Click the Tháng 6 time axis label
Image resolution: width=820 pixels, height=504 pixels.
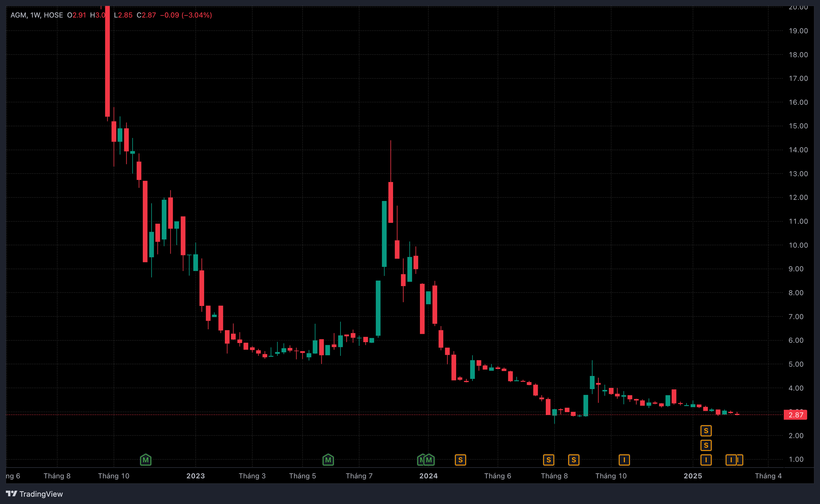point(497,476)
